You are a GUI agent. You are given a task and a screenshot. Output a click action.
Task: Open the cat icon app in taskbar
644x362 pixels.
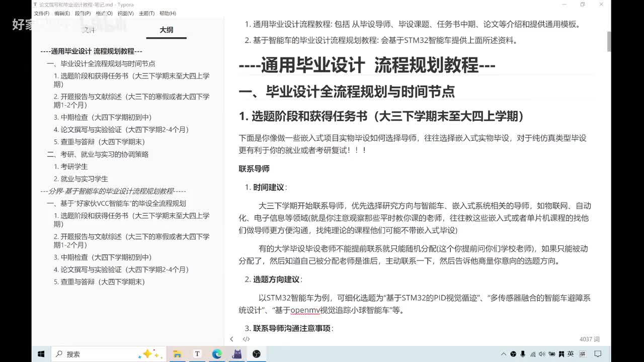click(x=236, y=354)
